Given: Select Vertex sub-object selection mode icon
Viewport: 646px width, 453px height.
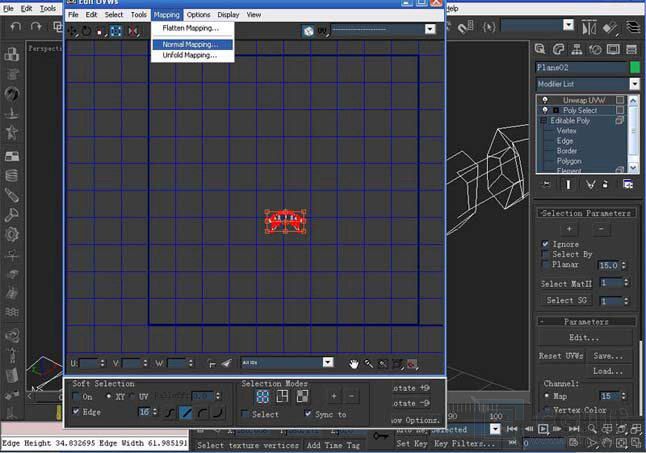Looking at the screenshot, I should (262, 396).
